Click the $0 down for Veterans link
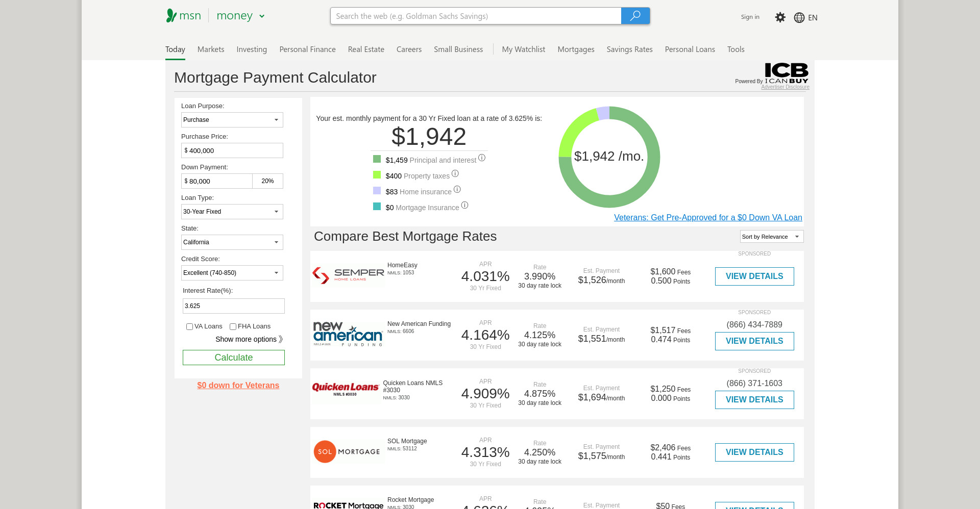 tap(238, 386)
